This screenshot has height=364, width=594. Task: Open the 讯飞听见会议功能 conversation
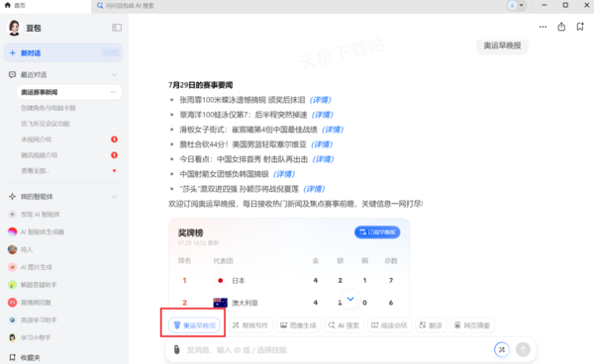pyautogui.click(x=46, y=124)
